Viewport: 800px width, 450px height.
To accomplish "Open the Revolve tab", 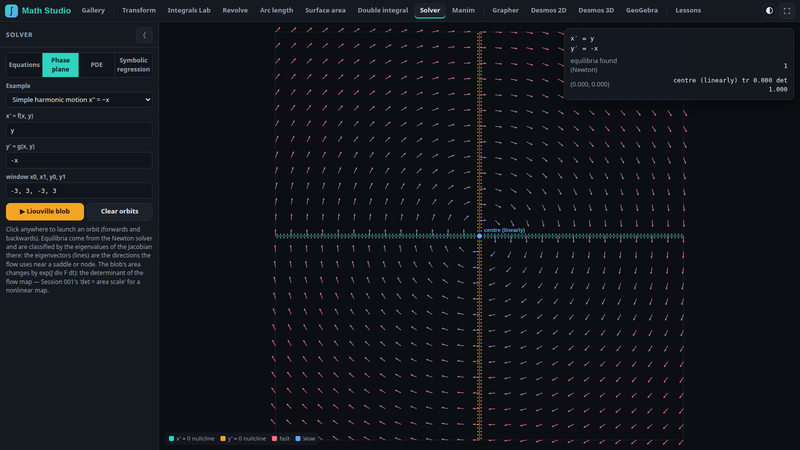I will click(x=235, y=10).
